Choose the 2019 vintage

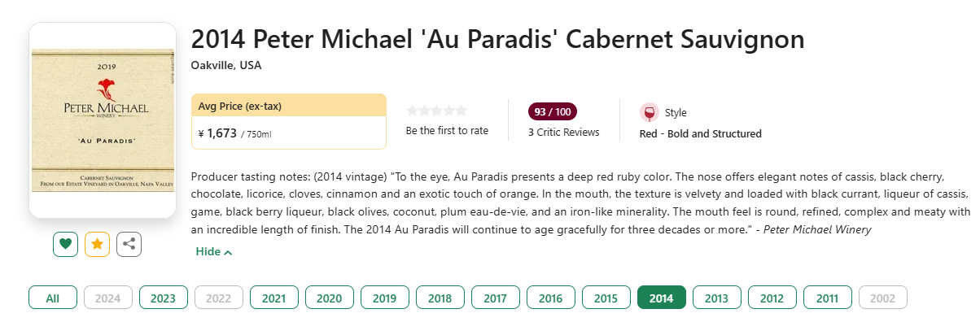pyautogui.click(x=385, y=298)
